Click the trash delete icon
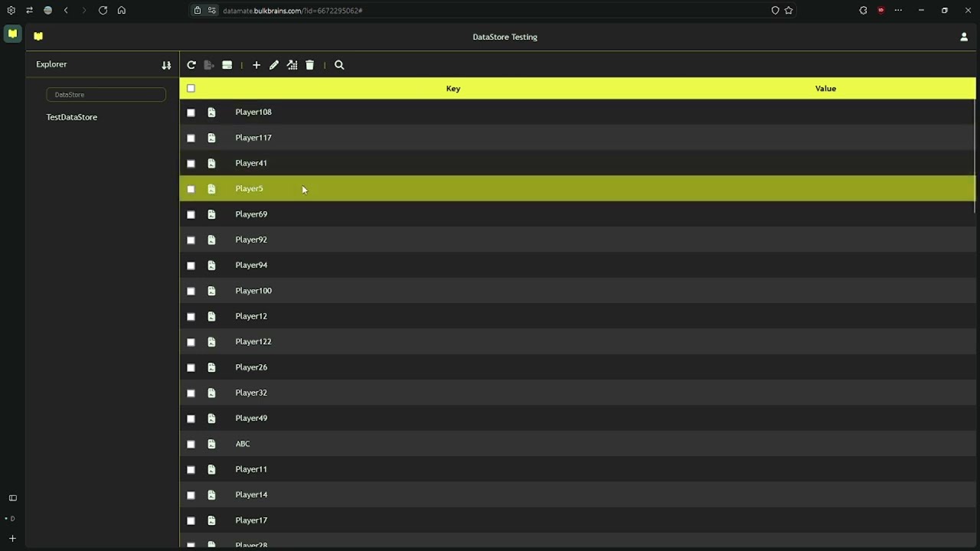 click(310, 65)
